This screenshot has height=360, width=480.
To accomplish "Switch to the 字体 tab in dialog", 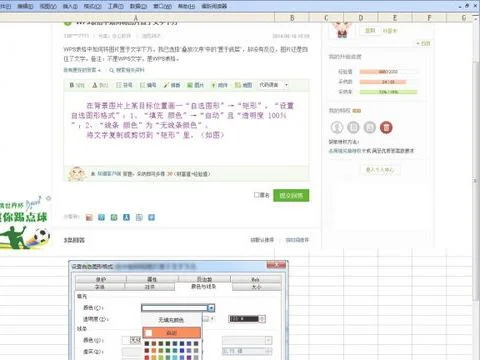I will point(100,287).
